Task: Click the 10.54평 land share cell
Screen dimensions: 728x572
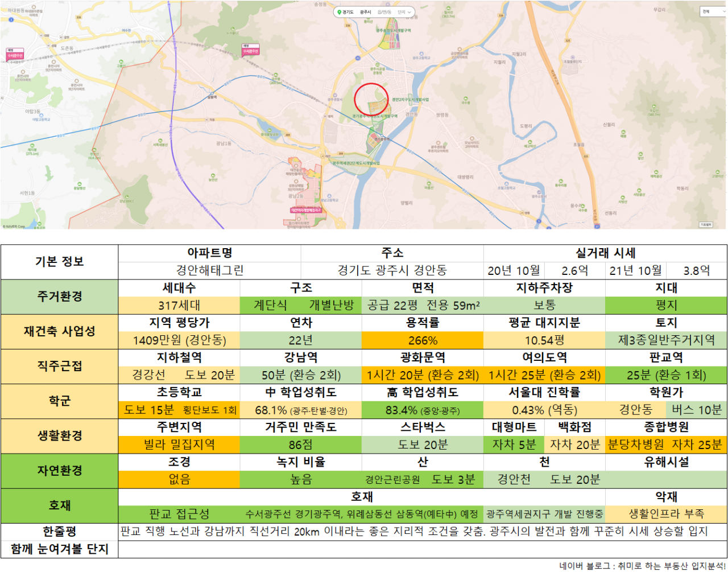Action: click(x=544, y=340)
